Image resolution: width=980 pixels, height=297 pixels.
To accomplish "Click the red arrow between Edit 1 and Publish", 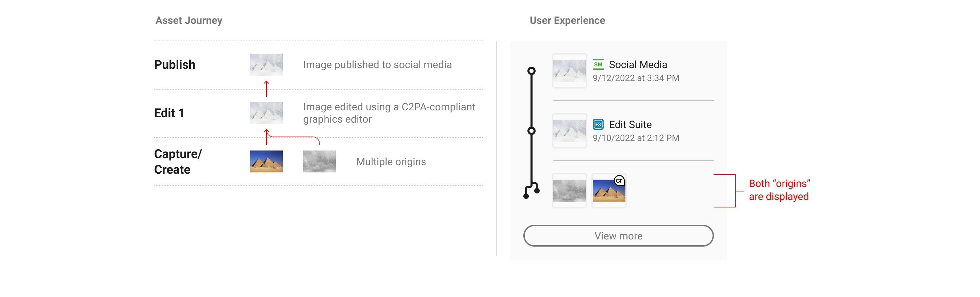I will coord(266,89).
